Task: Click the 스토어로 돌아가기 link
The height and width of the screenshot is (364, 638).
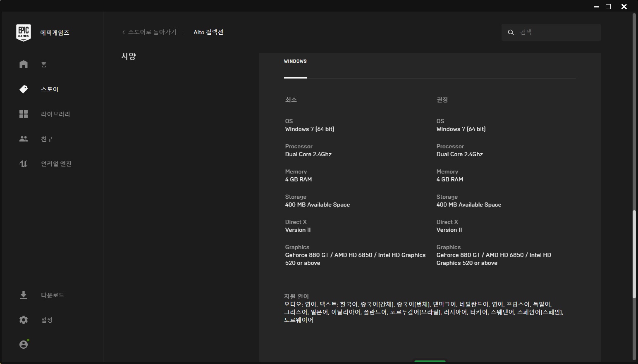Action: tap(152, 32)
